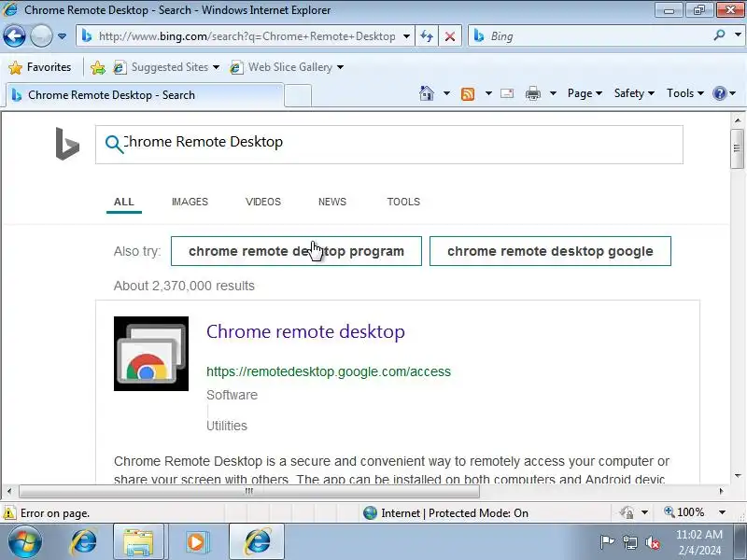Switch to the IMAGES tab

click(190, 202)
